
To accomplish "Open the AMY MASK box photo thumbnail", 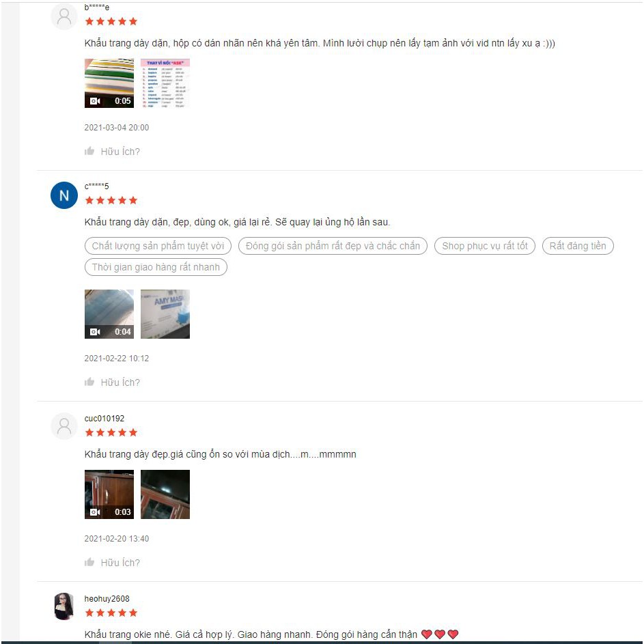I will 165,314.
